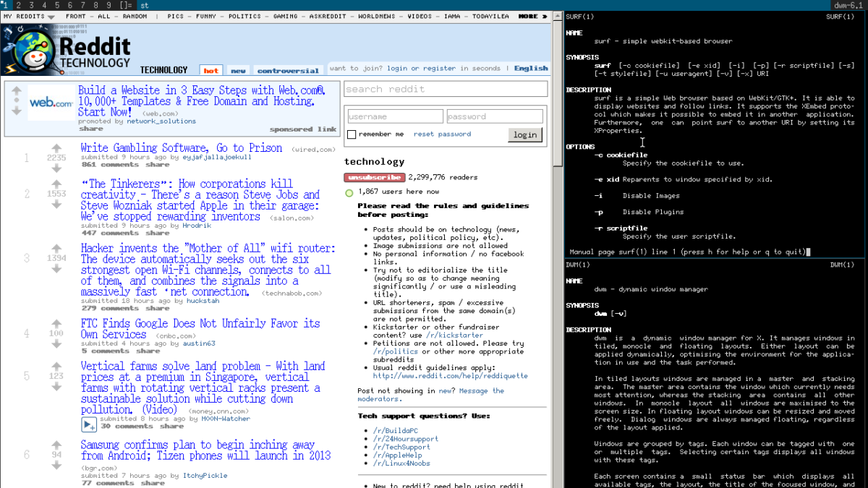Viewport: 868px width, 488px height.
Task: Upvote the Hacker invents wifi router post
Action: (56, 247)
